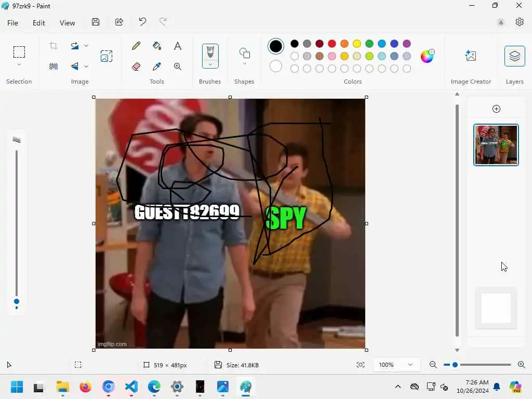Expand the Flip options chevron

click(86, 66)
